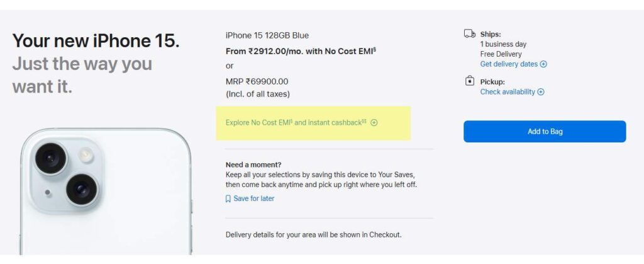This screenshot has height=264, width=644.
Task: Click the plus icon beside Check availability
Action: 541,92
